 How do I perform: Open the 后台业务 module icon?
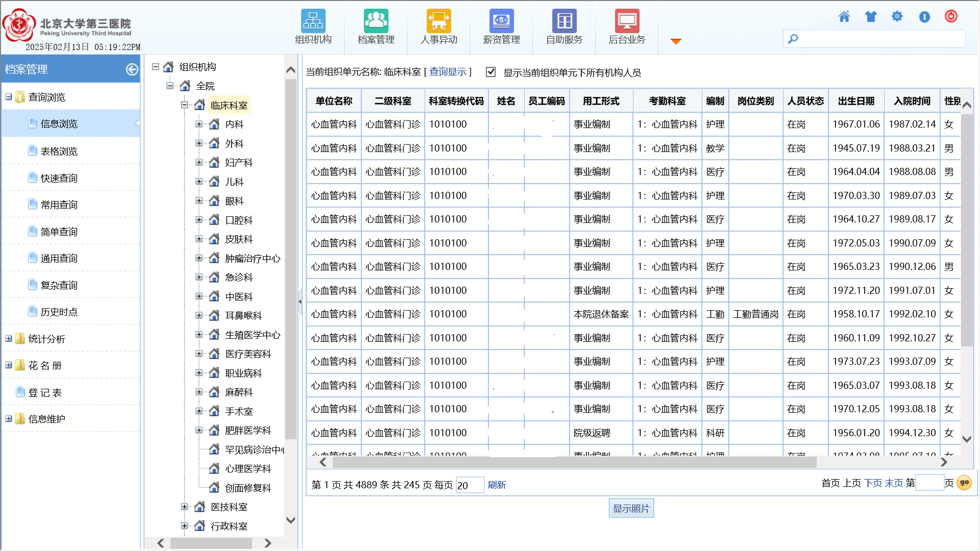tap(627, 21)
